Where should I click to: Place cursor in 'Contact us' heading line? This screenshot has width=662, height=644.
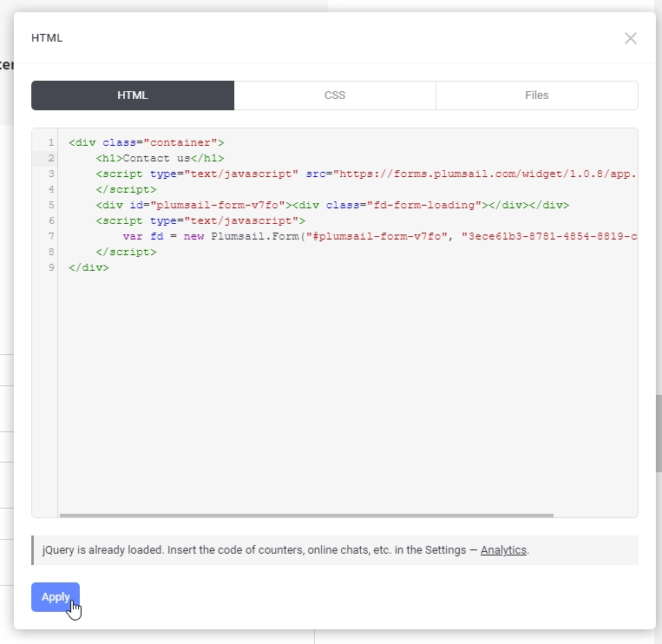(160, 158)
